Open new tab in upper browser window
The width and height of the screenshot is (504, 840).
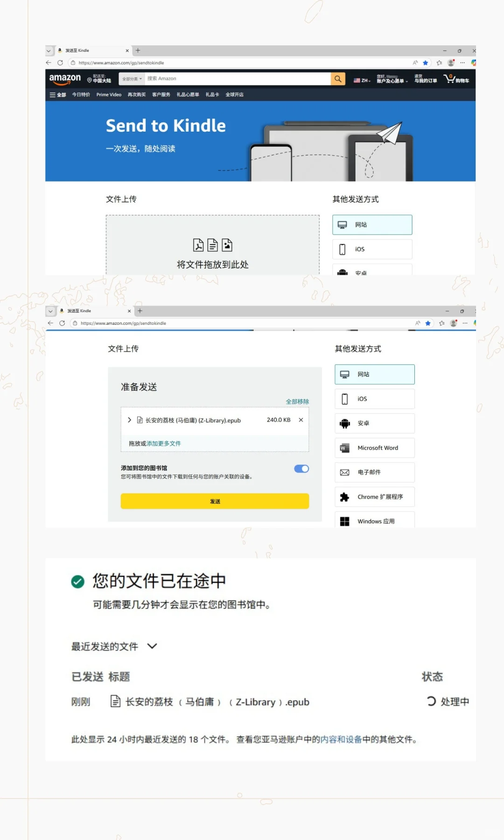tap(138, 50)
